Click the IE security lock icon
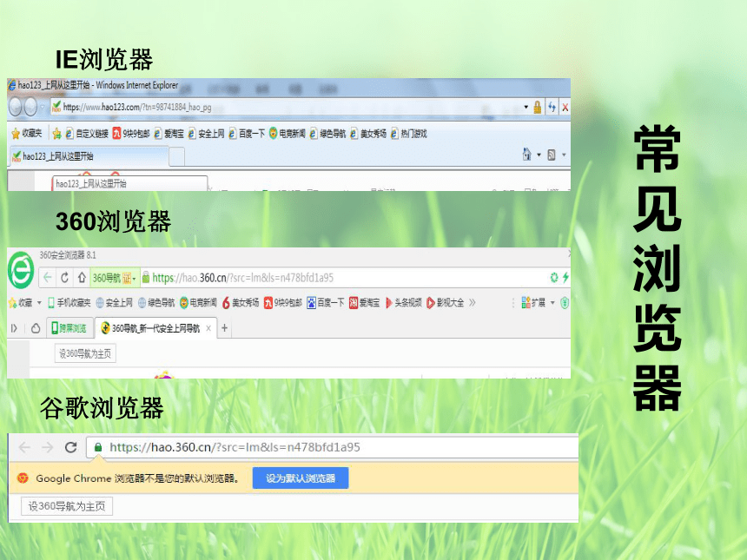 (538, 107)
